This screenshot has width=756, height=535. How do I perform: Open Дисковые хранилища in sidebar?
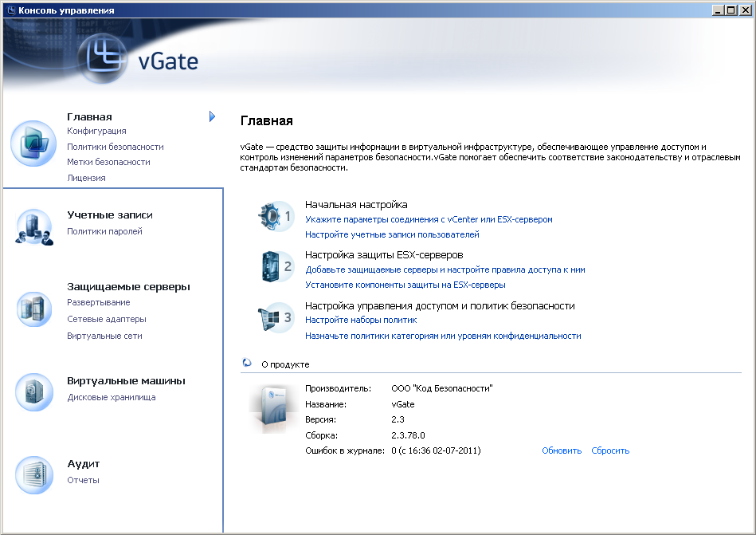tap(112, 397)
